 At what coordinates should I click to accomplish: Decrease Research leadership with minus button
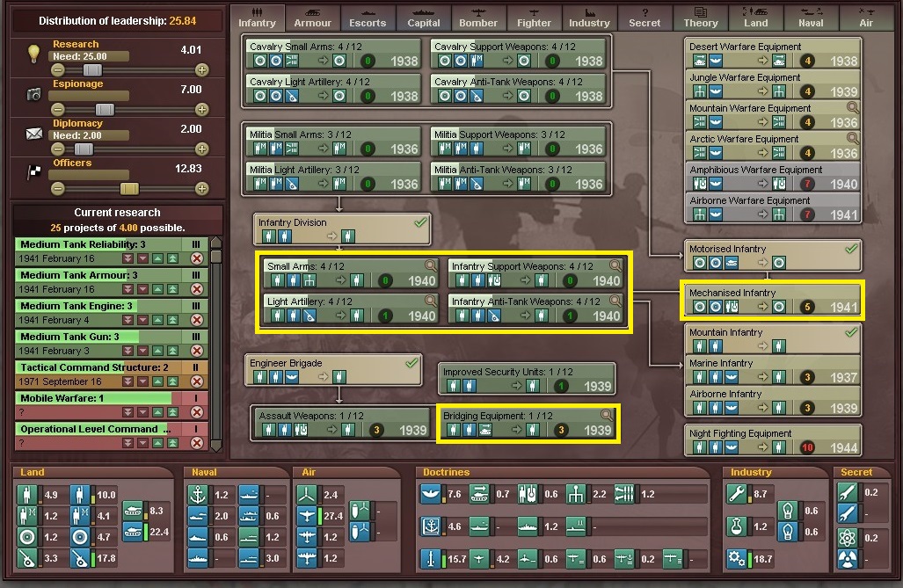click(x=57, y=69)
